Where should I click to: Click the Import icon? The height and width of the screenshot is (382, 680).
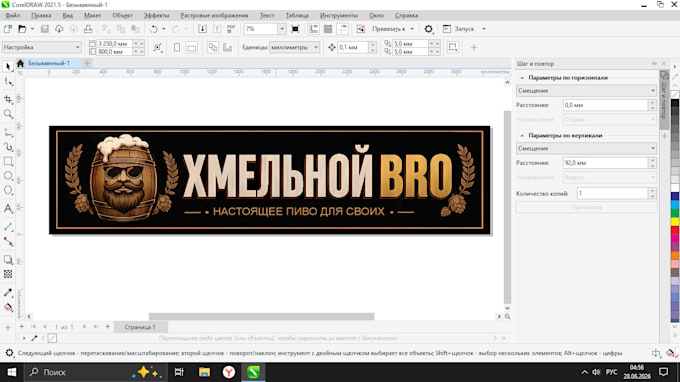pyautogui.click(x=202, y=29)
